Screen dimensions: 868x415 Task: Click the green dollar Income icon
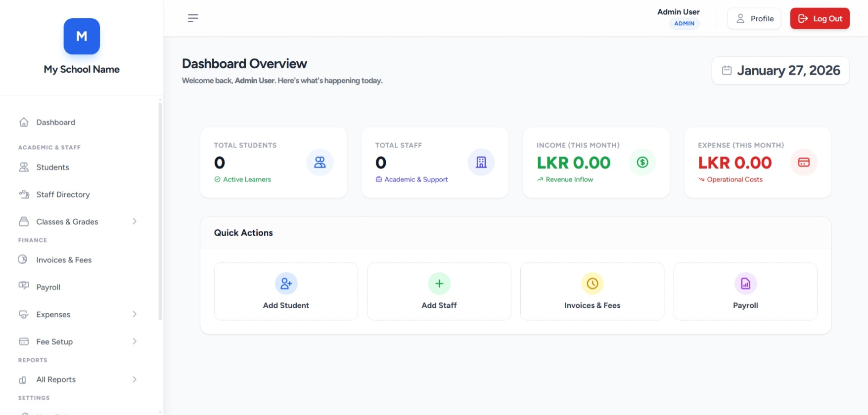642,162
